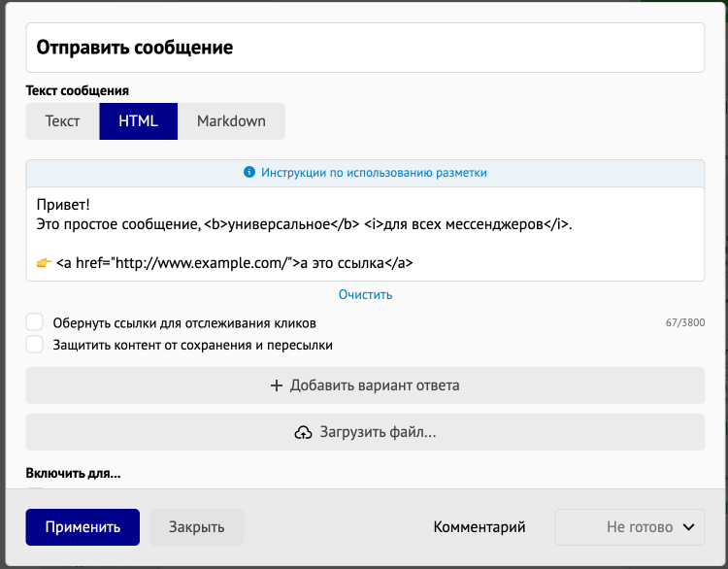Tick Защитить контент от сохранения и пересылки

[35, 344]
